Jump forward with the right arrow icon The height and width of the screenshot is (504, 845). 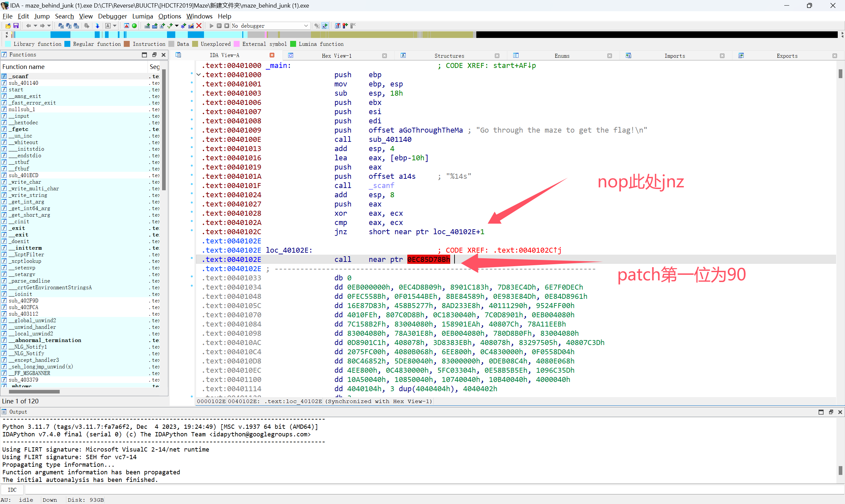[42, 25]
